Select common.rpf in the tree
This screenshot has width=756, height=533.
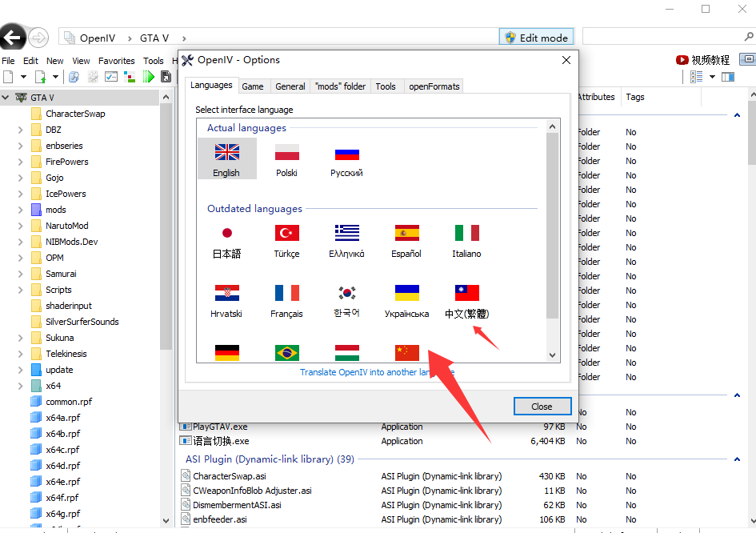click(x=69, y=402)
